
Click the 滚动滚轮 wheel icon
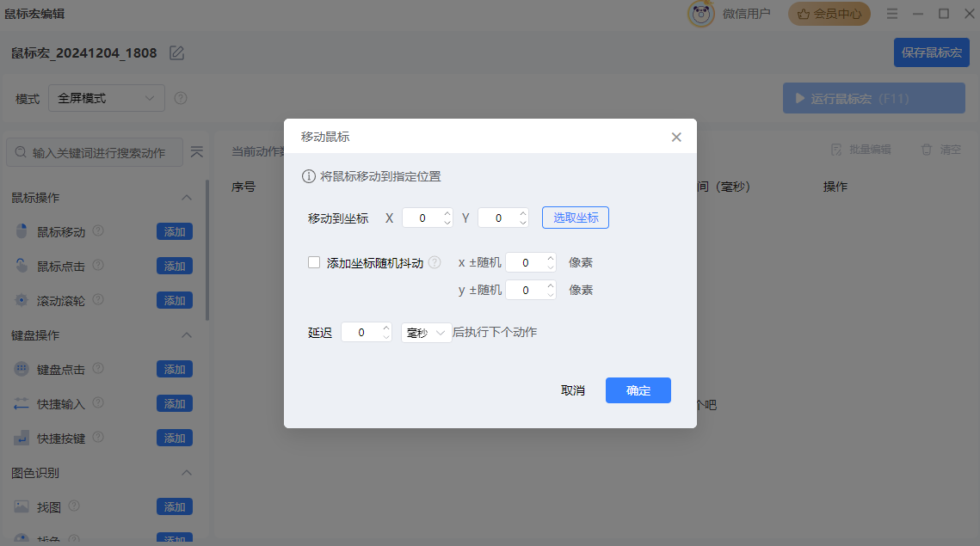(x=22, y=300)
